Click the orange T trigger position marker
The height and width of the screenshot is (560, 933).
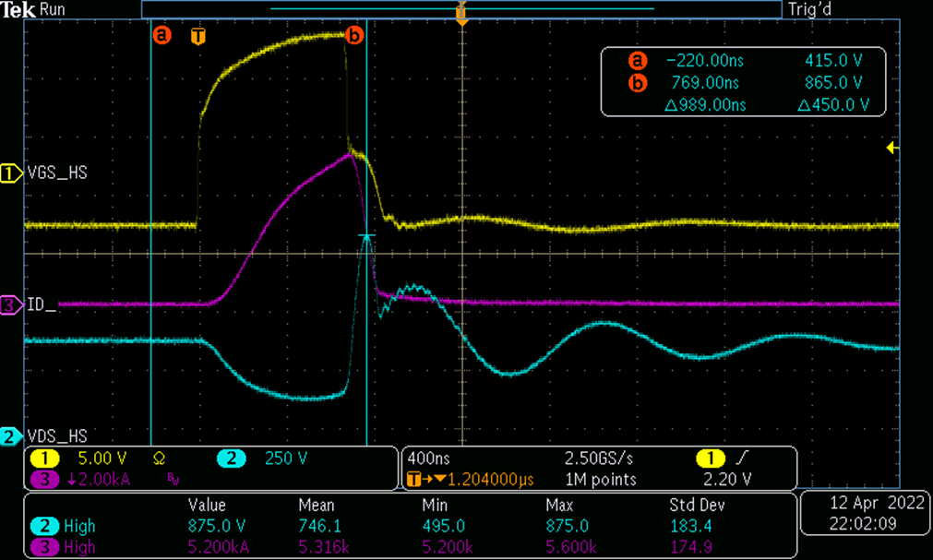[197, 35]
